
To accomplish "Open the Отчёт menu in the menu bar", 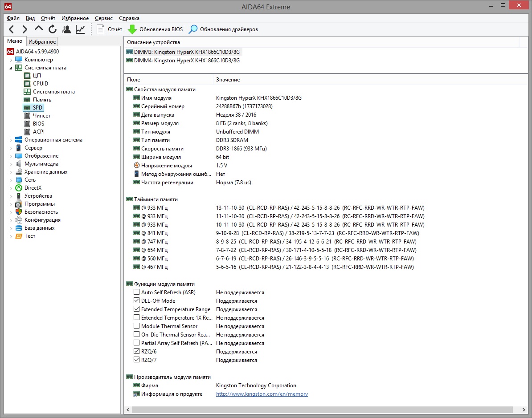I will pos(48,18).
